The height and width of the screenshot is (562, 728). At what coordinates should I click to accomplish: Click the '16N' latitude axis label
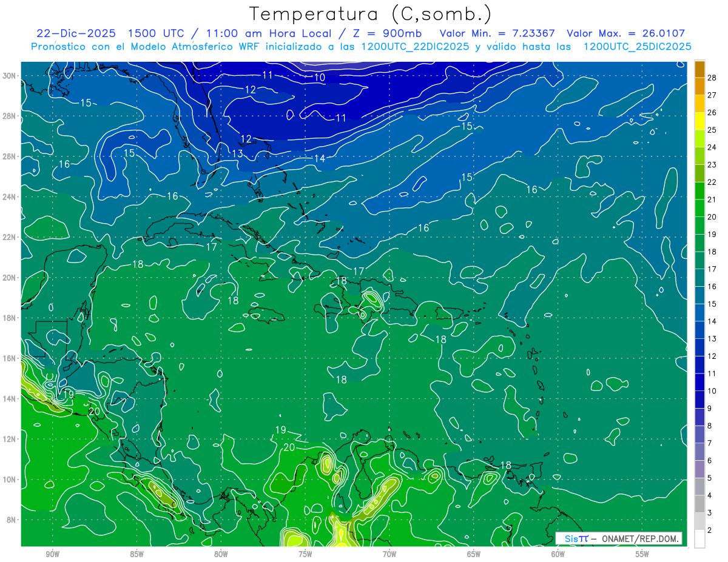click(x=10, y=358)
